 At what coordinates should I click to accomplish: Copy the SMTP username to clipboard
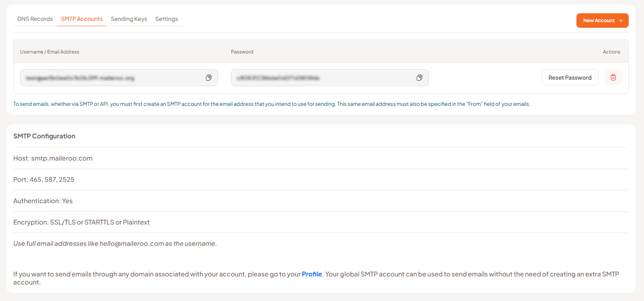click(208, 78)
